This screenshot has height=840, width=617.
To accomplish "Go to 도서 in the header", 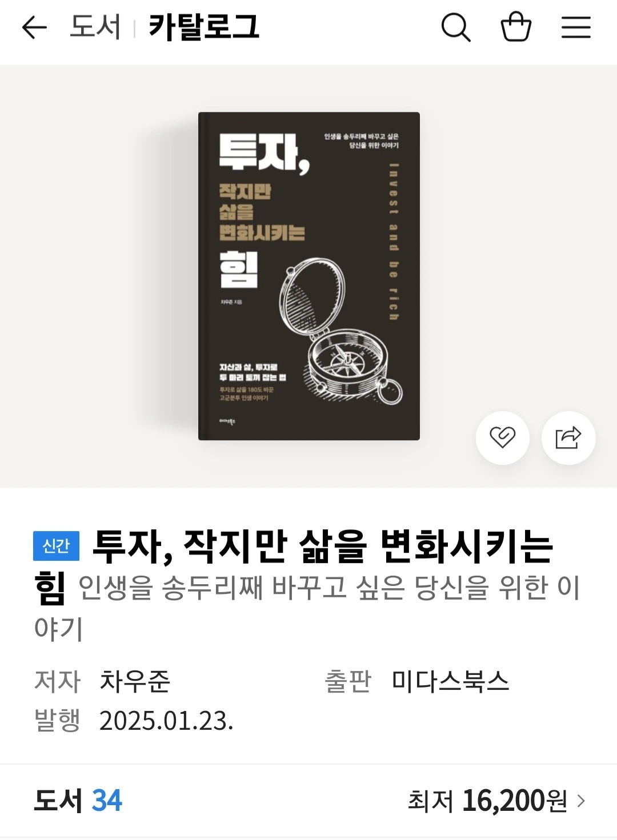I will pos(95,27).
